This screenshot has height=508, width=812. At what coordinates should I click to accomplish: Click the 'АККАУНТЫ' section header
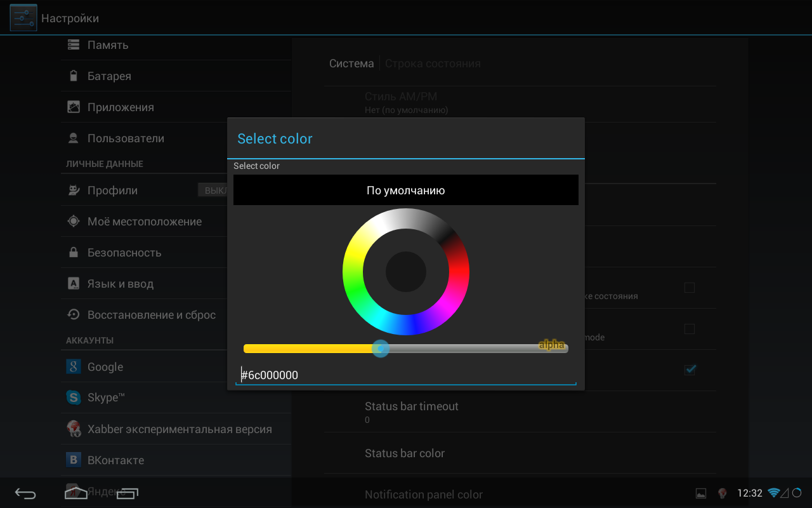(x=90, y=340)
